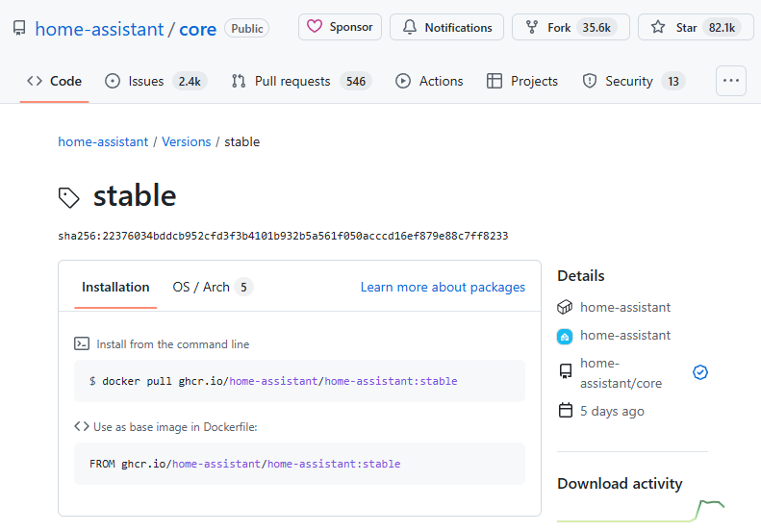Click the repository icon beside home-assistant
This screenshot has height=532, width=761.
click(19, 29)
